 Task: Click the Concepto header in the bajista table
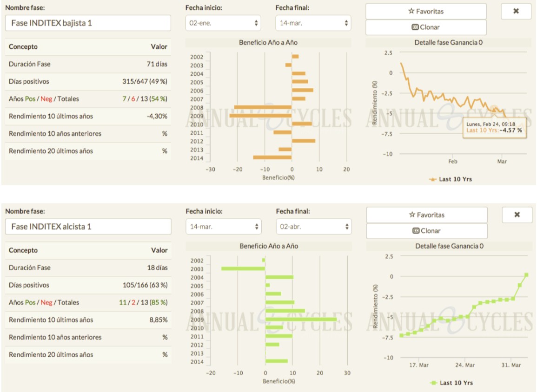click(x=23, y=46)
